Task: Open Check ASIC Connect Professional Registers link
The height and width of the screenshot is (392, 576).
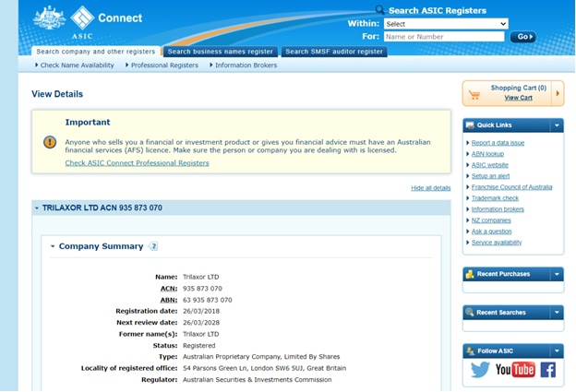Action: click(x=137, y=163)
